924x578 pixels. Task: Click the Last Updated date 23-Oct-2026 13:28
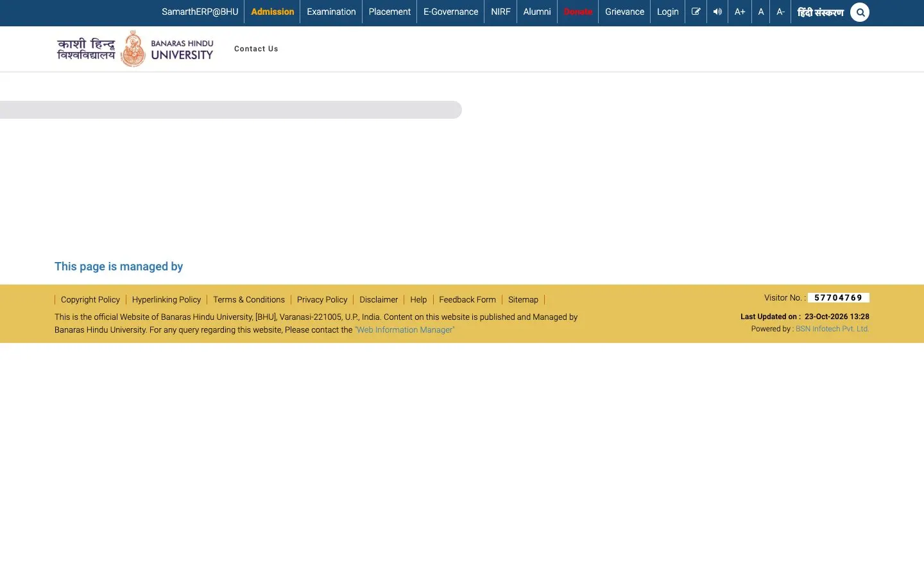(x=837, y=317)
